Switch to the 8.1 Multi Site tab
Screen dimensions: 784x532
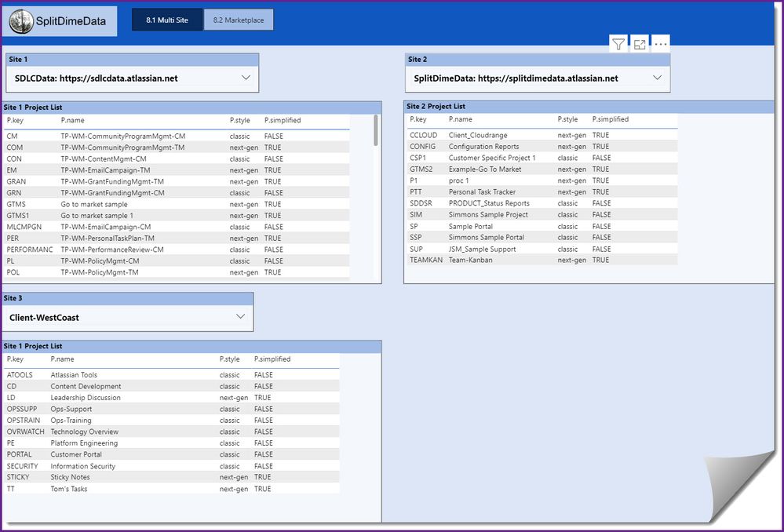tap(167, 20)
